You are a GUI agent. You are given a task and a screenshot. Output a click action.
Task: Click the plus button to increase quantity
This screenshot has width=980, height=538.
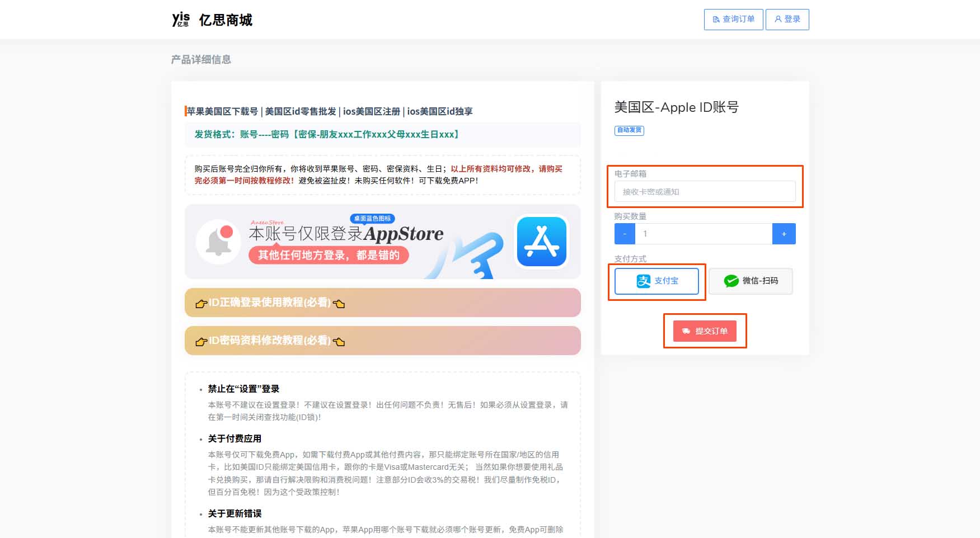784,234
